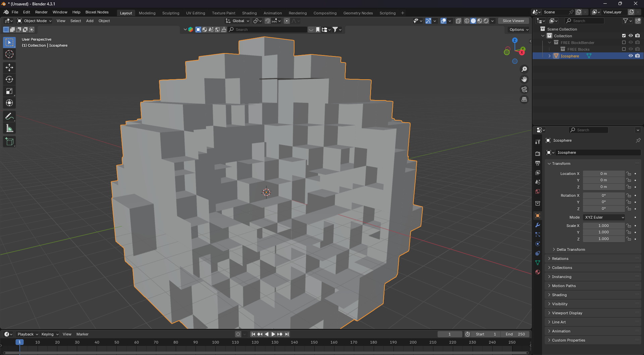Enable FREE Blocks collection checkbox
Screen dimensions: 644x355
[624, 49]
